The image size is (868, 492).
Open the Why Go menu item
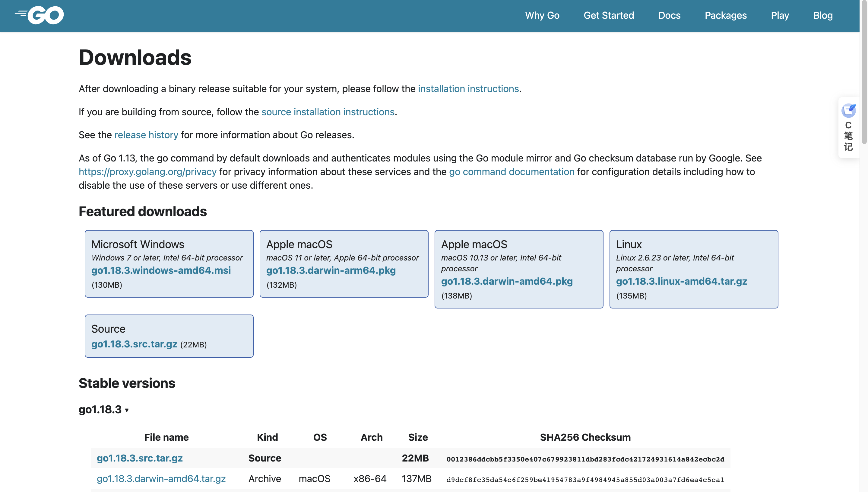click(x=542, y=15)
